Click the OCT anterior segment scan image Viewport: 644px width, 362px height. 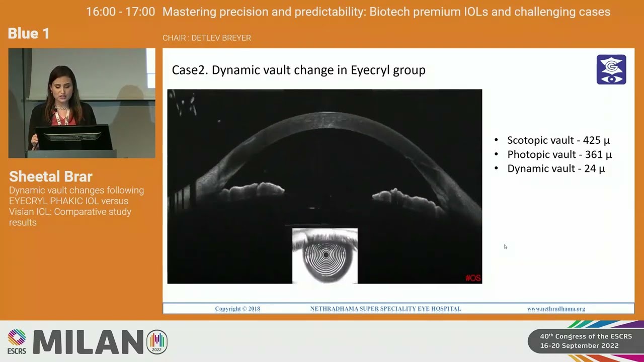(x=325, y=187)
